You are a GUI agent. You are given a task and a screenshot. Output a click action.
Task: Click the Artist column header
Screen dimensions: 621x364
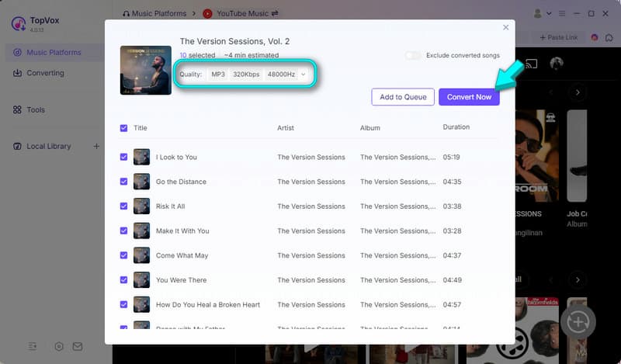pyautogui.click(x=286, y=128)
